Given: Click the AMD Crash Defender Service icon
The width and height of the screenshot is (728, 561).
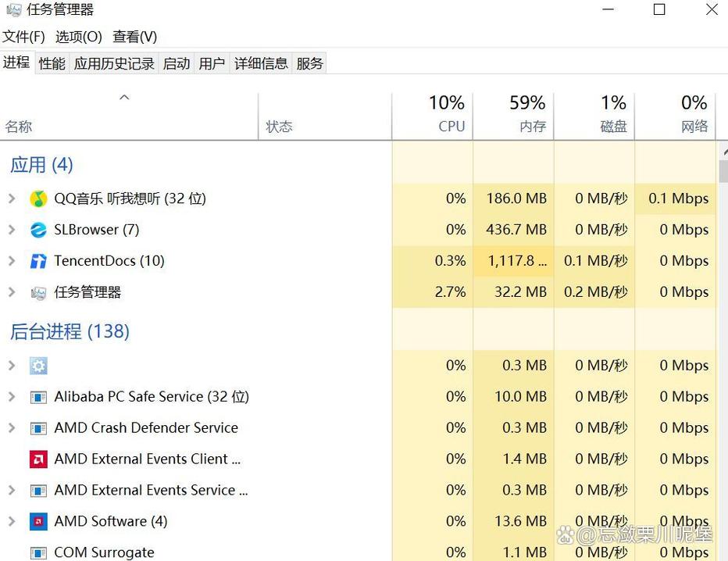Looking at the screenshot, I should click(38, 428).
